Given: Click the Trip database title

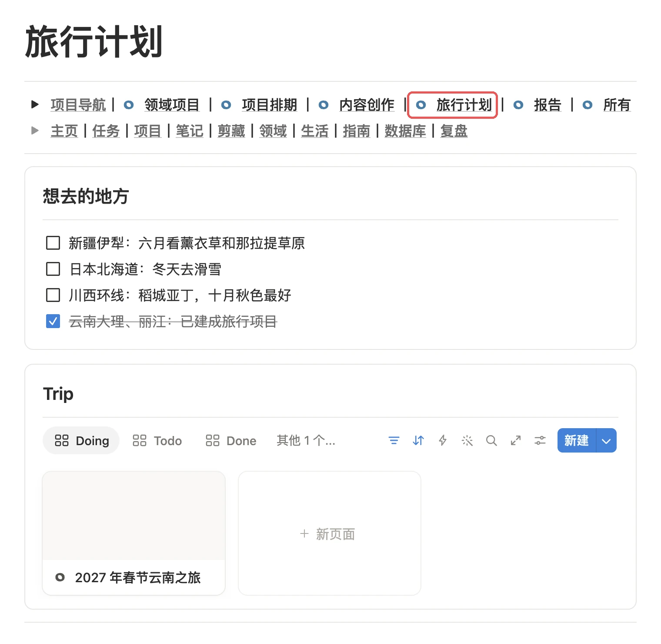Looking at the screenshot, I should tap(58, 394).
